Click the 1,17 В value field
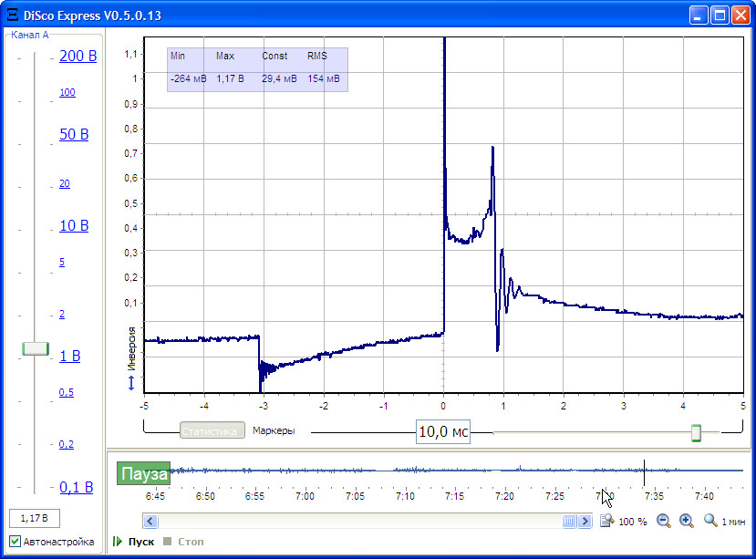 (35, 519)
